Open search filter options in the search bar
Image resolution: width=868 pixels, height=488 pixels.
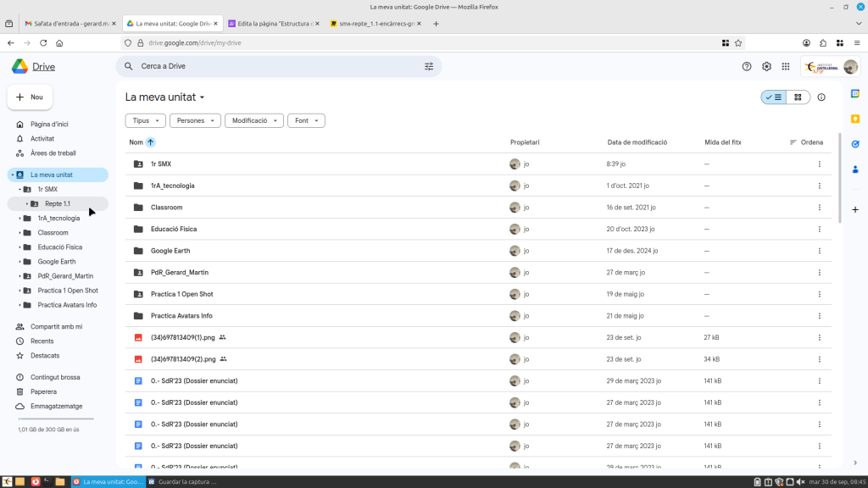(x=429, y=66)
